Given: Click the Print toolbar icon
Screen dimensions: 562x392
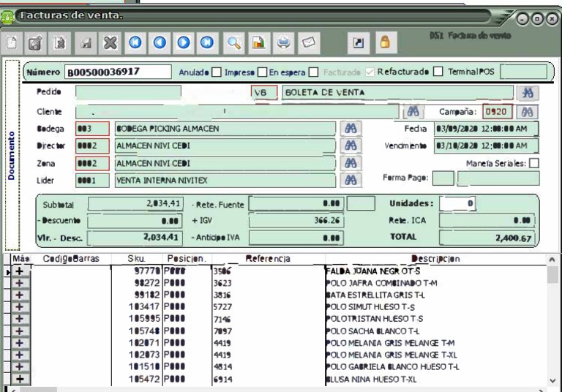Looking at the screenshot, I should (283, 42).
